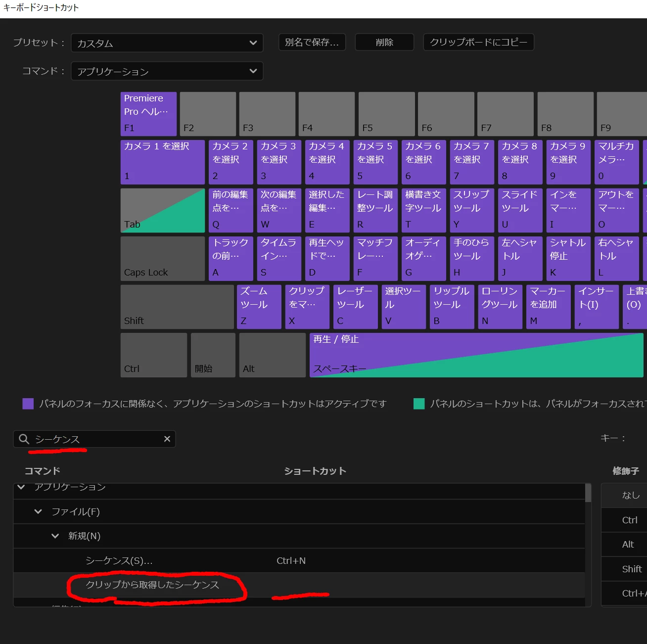Collapse the アプリケーション tree group
647x644 pixels.
(21, 487)
